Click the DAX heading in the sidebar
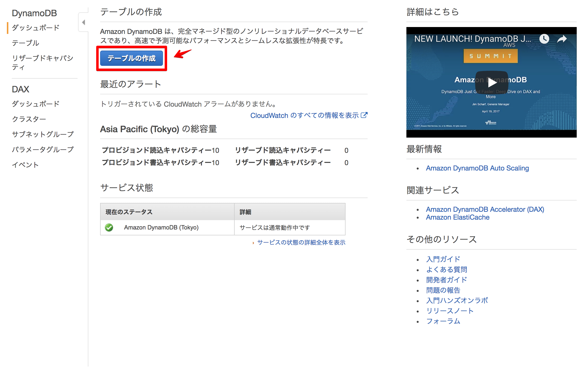The width and height of the screenshot is (588, 370). point(21,89)
